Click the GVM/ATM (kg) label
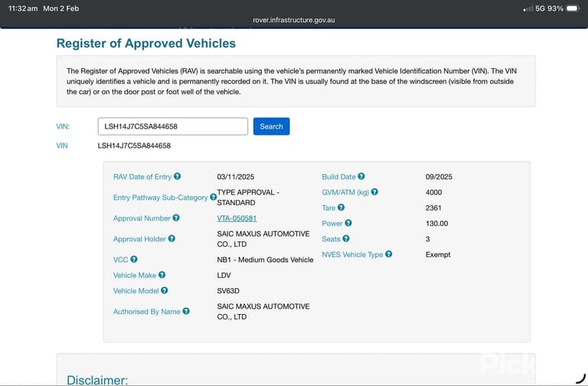 (345, 192)
